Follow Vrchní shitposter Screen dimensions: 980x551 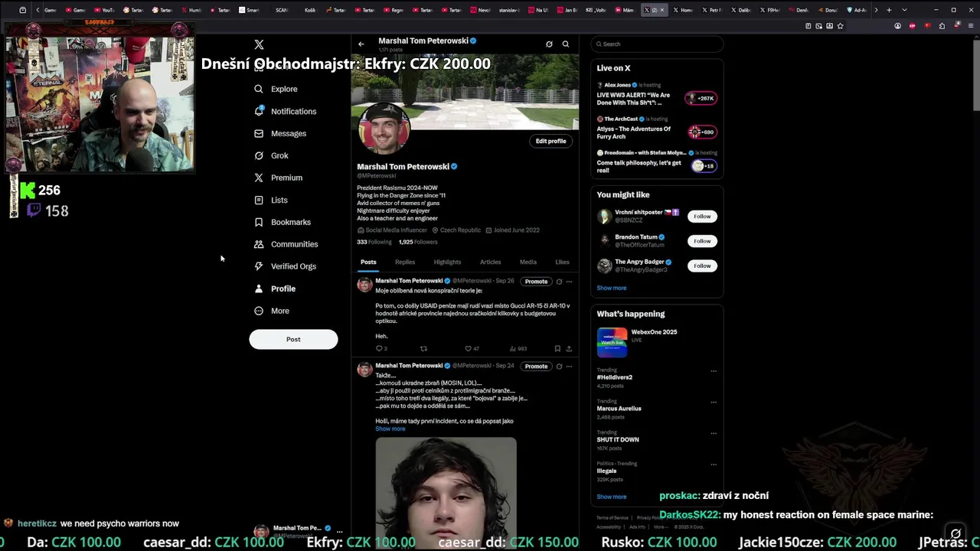(702, 217)
